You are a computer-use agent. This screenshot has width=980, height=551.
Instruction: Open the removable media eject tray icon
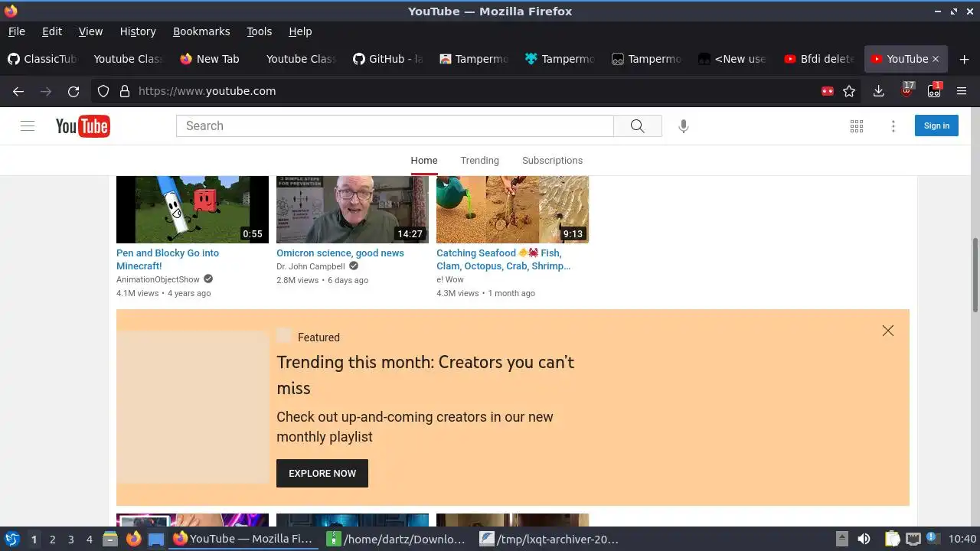click(841, 539)
